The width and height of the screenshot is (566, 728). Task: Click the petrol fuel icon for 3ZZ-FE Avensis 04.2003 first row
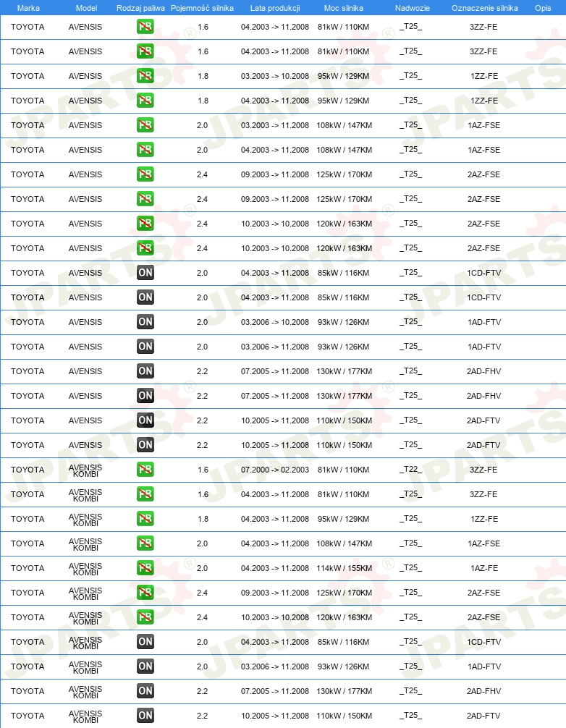click(x=145, y=27)
